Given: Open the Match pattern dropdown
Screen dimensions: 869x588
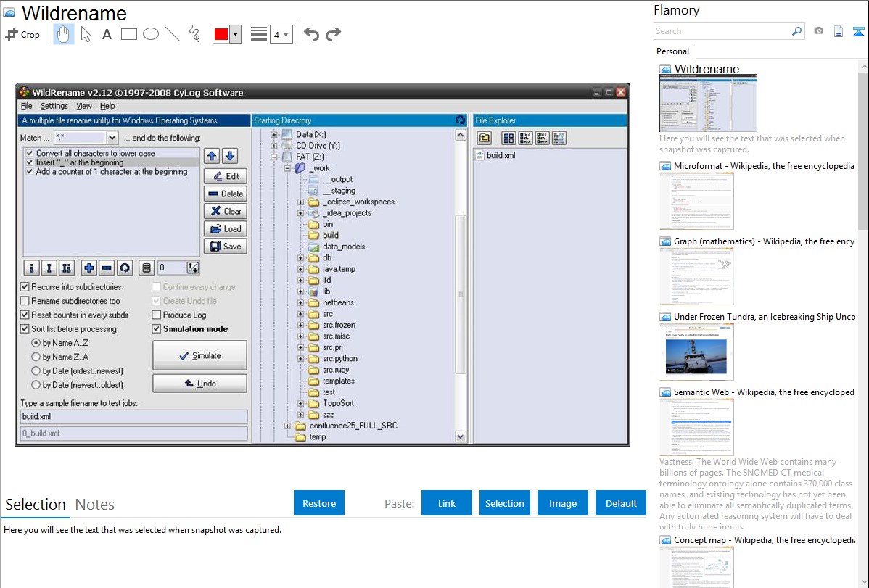Looking at the screenshot, I should tap(112, 138).
